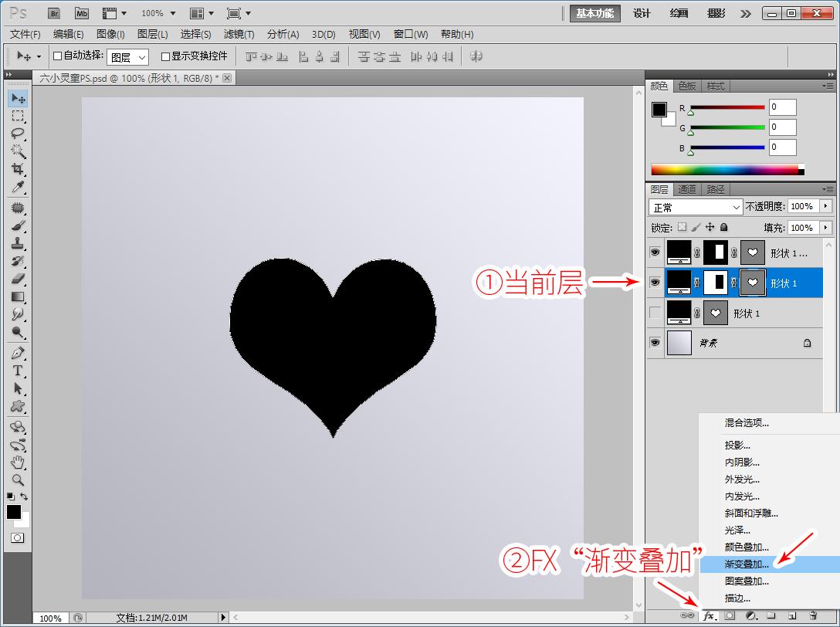Select the 3D Rotate tool

[18, 427]
